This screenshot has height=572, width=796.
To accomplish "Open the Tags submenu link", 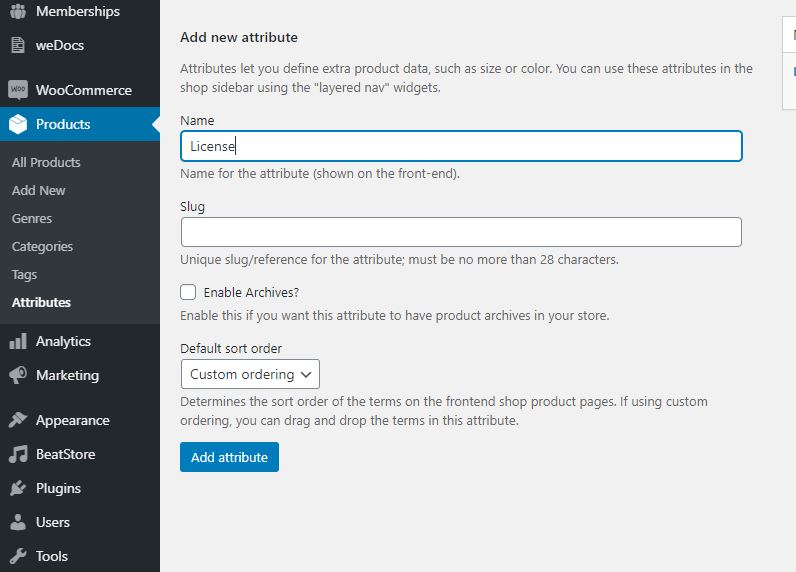I will [24, 274].
